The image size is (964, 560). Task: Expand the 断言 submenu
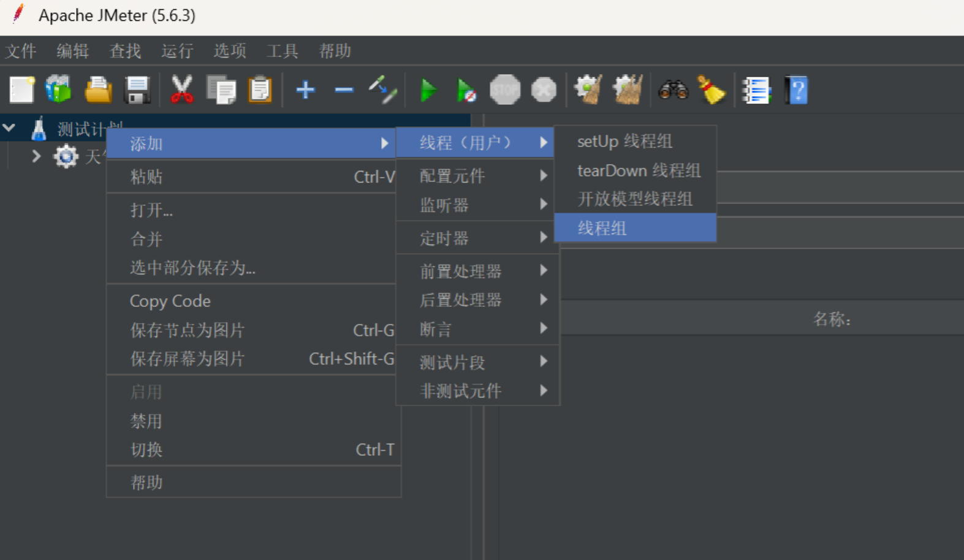478,329
